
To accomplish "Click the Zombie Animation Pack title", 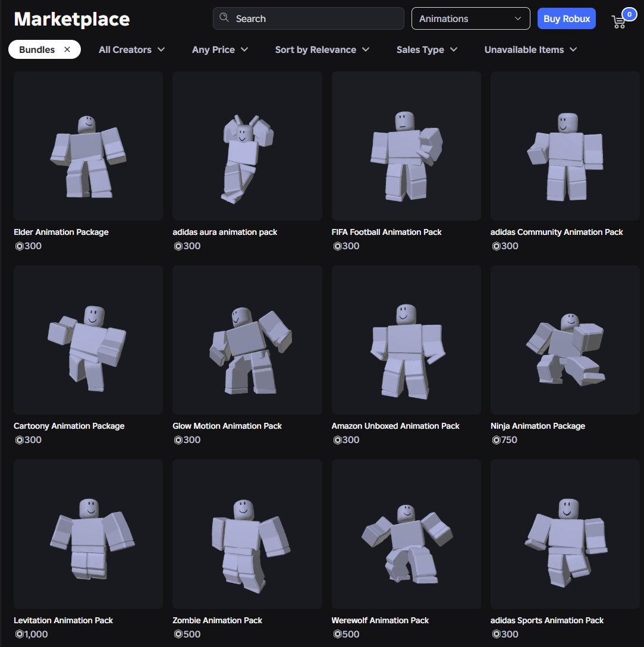I will click(x=217, y=620).
